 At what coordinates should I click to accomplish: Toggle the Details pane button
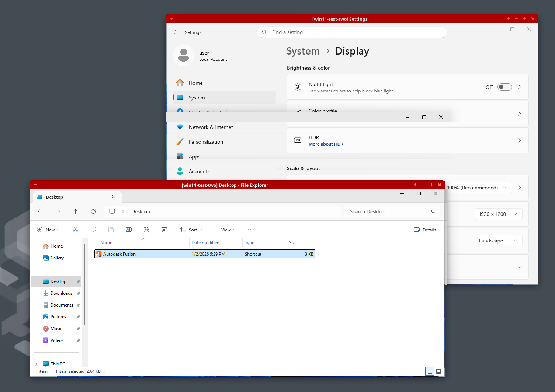pos(425,230)
